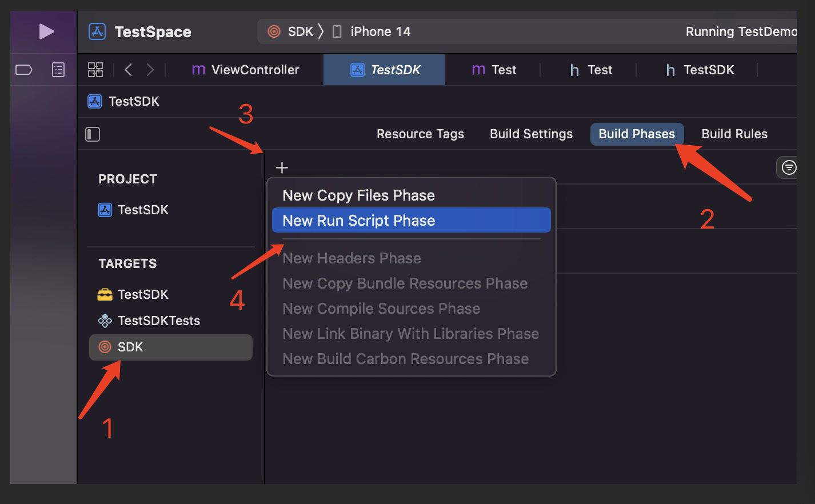Open the Build Settings tab
This screenshot has height=504, width=815.
(531, 134)
